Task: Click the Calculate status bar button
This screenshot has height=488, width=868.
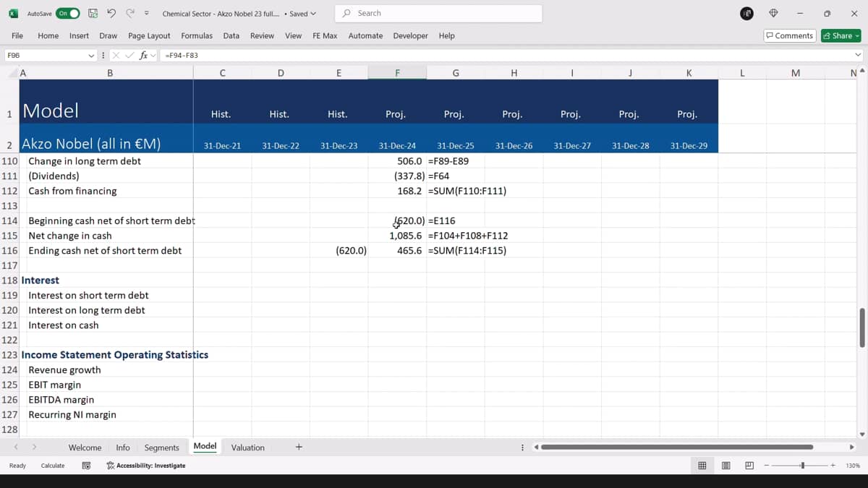Action: [53, 466]
